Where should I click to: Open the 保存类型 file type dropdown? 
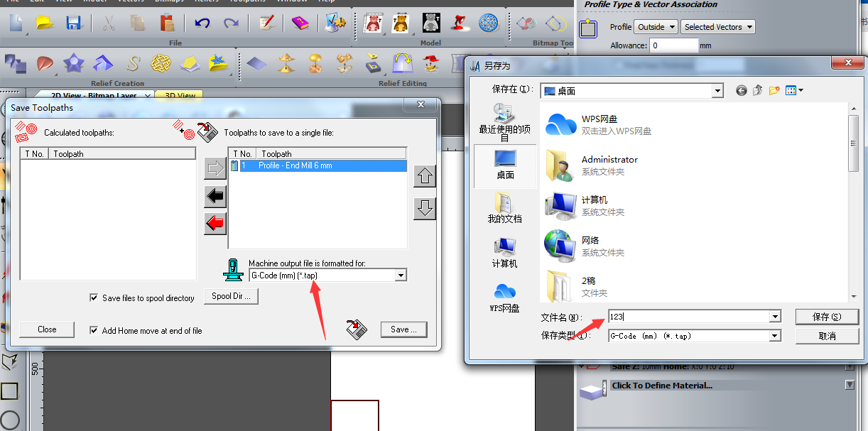(x=774, y=336)
